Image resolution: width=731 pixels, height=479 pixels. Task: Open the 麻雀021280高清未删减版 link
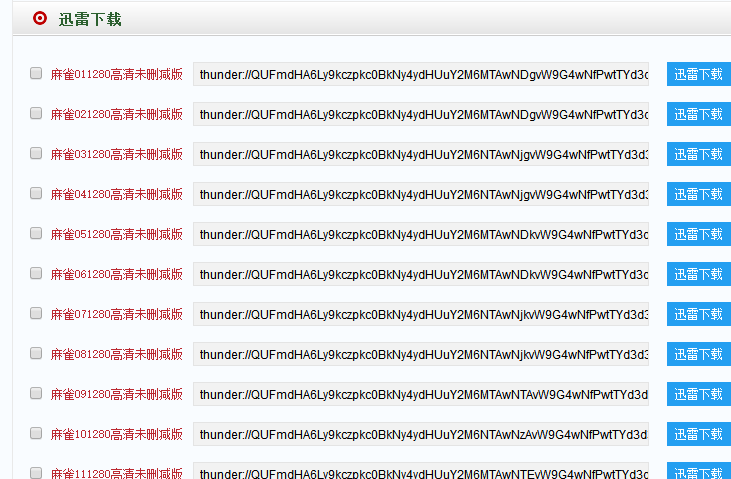coord(117,114)
